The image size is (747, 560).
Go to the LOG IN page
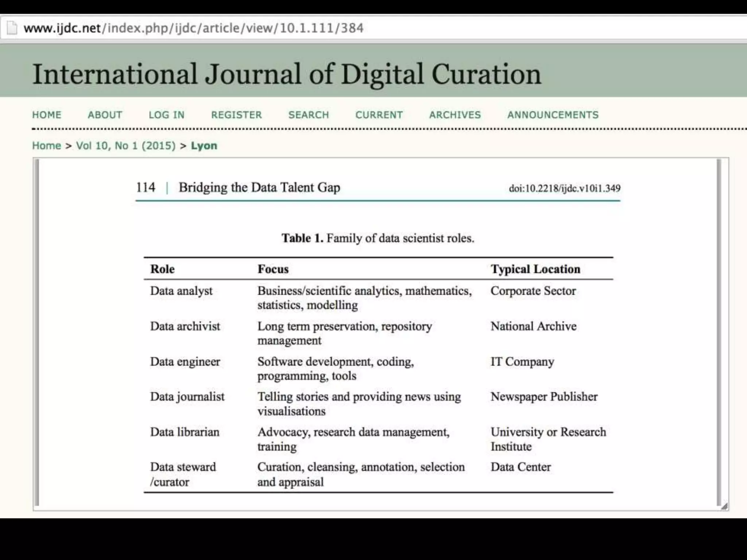coord(166,115)
